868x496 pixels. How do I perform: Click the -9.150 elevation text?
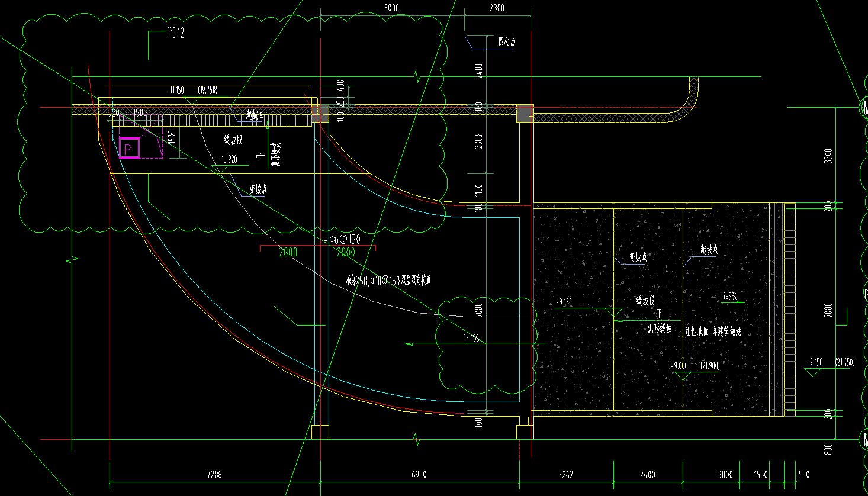point(815,362)
